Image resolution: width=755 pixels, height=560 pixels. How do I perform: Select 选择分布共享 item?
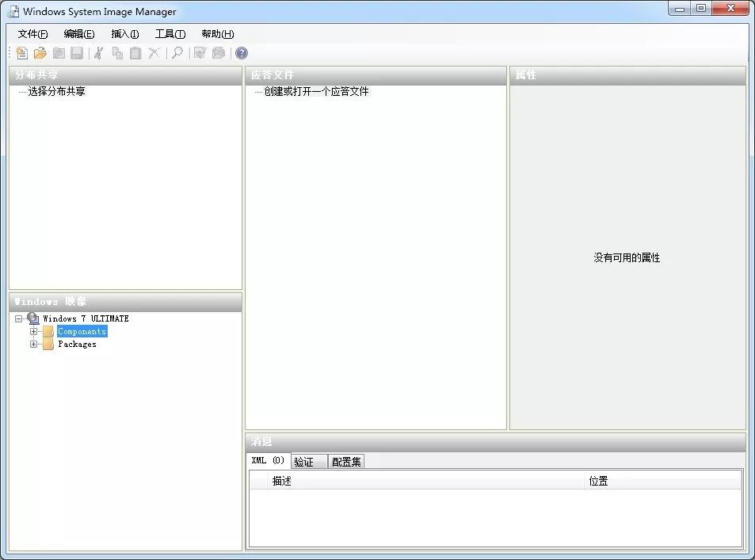[x=56, y=92]
